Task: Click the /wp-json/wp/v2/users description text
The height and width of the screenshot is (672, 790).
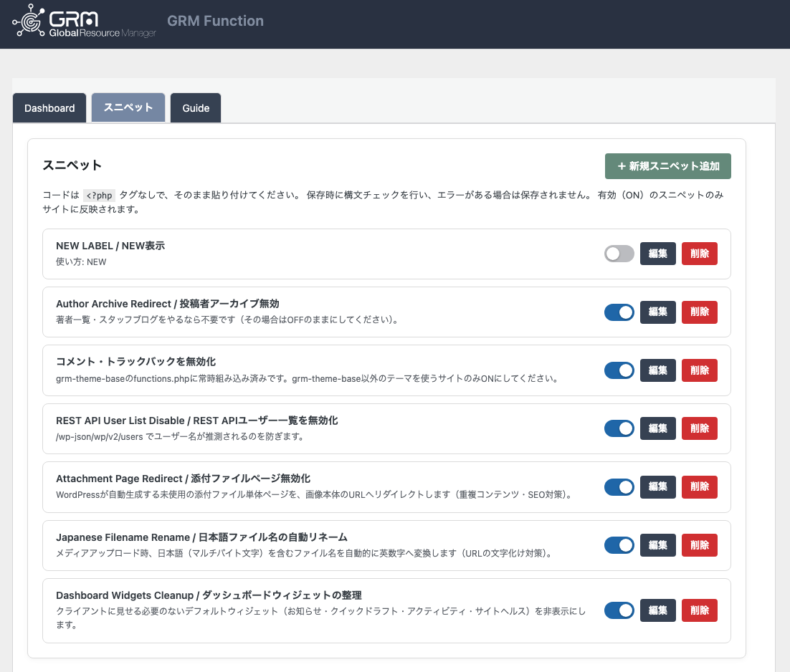Action: (181, 436)
